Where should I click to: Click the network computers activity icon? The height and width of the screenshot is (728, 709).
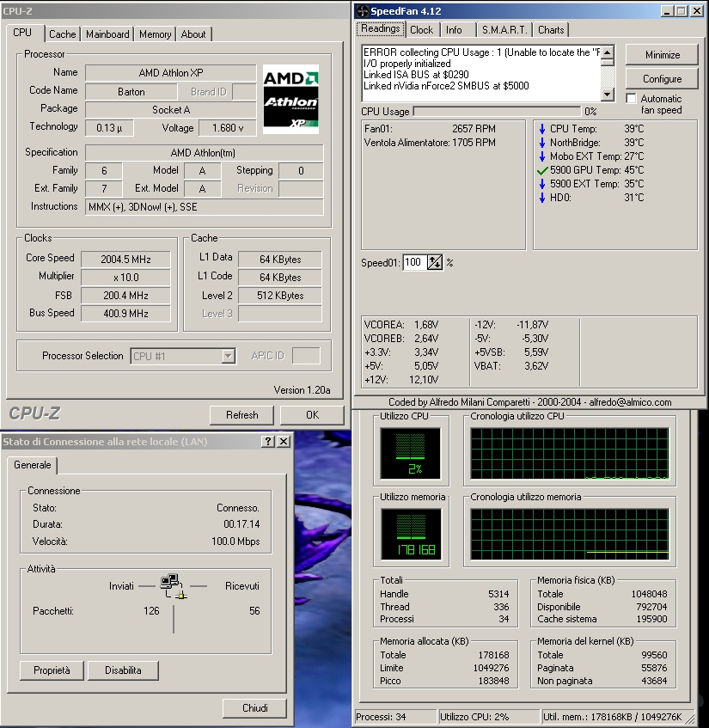tap(173, 586)
